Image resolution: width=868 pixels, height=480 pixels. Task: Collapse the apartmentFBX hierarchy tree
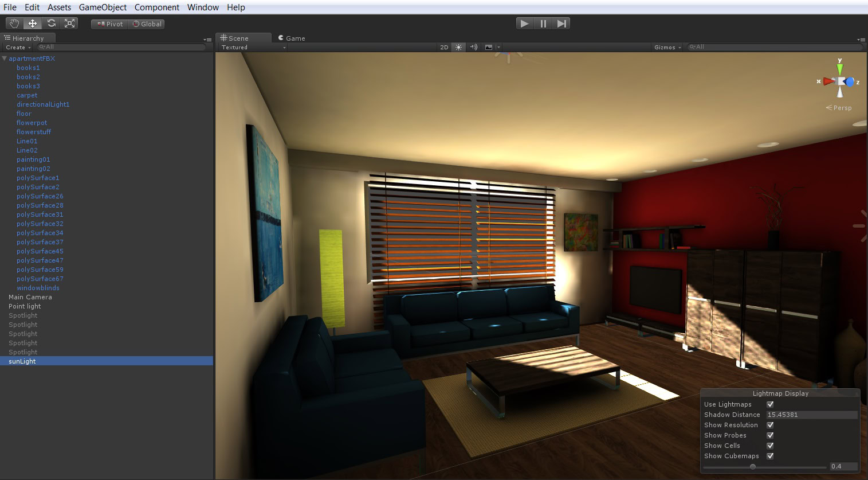[x=5, y=58]
